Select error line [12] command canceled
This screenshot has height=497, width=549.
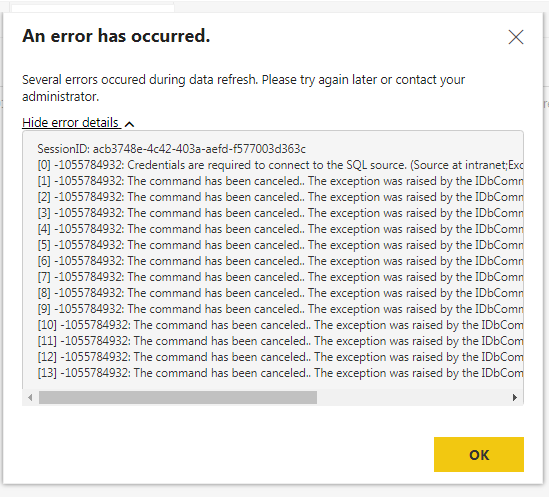tap(280, 357)
